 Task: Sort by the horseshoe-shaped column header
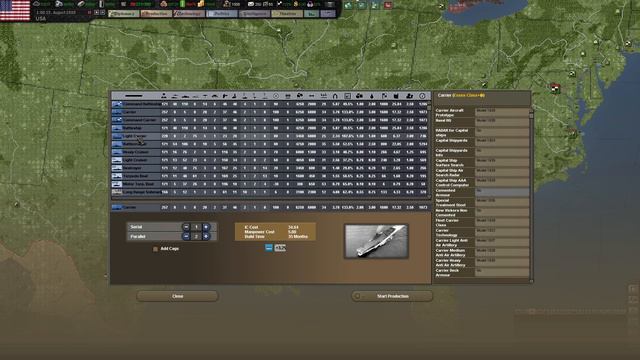[335, 96]
